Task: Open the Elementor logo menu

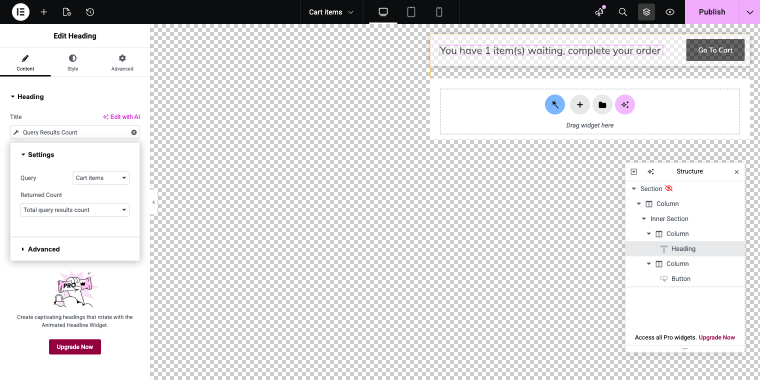Action: pyautogui.click(x=20, y=12)
